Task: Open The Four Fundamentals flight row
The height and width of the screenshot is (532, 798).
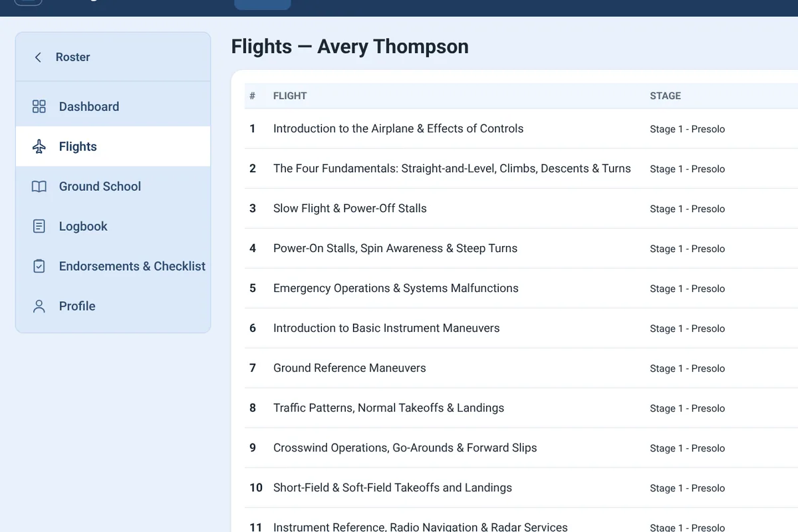Action: (x=452, y=168)
